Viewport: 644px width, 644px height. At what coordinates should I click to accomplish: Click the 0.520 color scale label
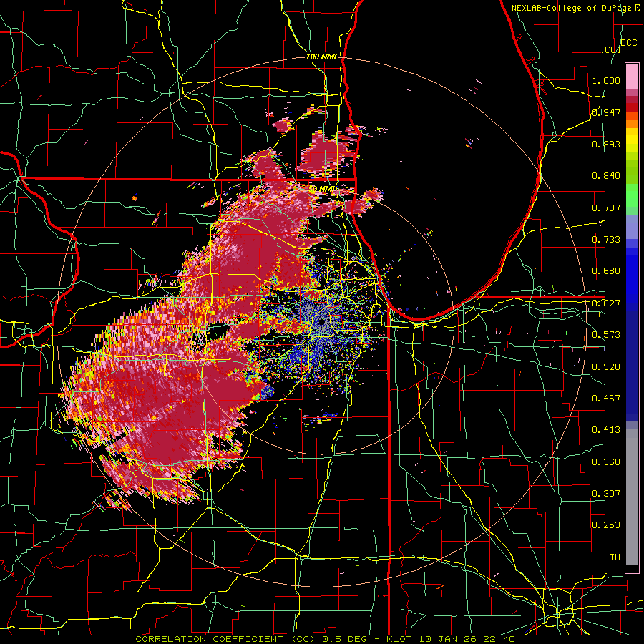click(x=606, y=367)
